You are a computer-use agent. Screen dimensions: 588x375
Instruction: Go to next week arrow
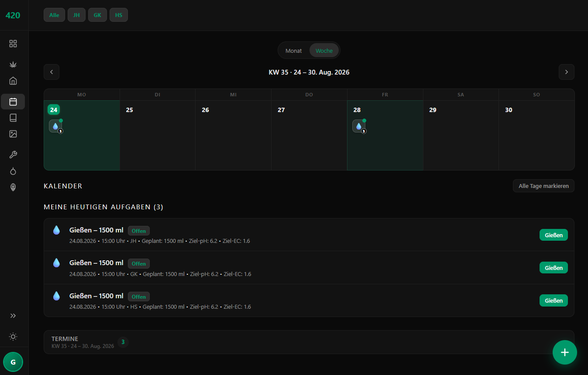tap(567, 72)
